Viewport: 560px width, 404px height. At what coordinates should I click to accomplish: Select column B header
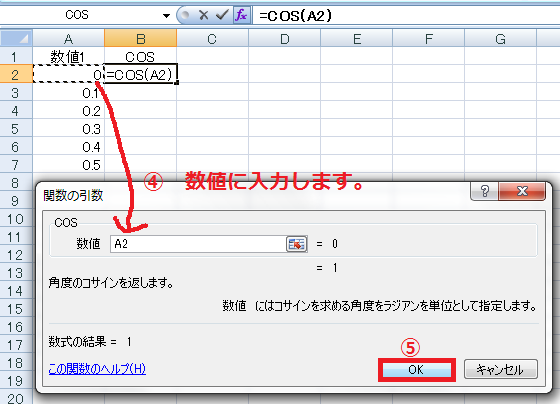point(140,38)
